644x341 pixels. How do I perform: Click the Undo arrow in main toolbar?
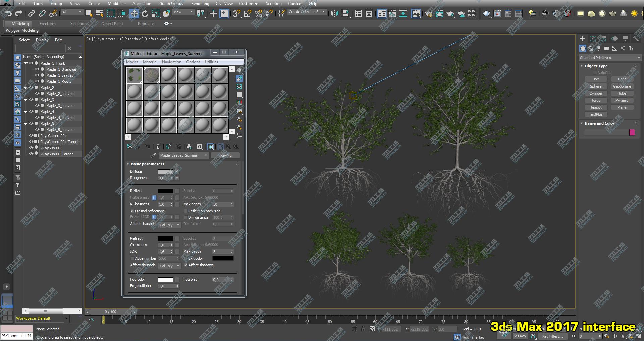[8, 13]
